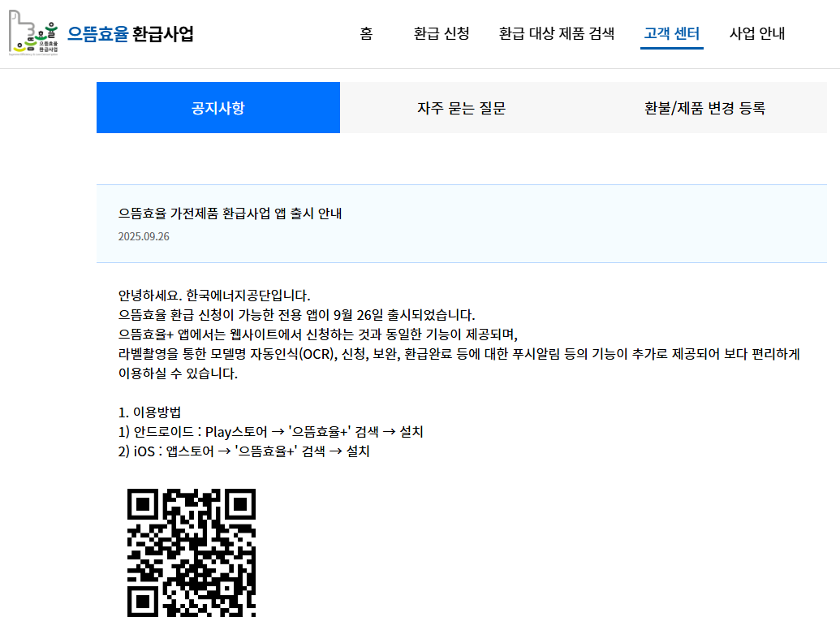
Task: Switch to the 공지사항 tab
Action: (218, 108)
